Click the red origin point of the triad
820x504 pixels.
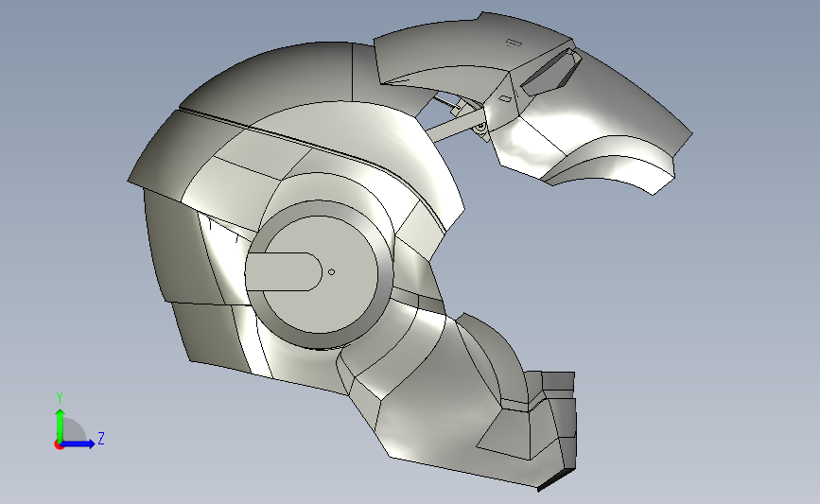(59, 445)
